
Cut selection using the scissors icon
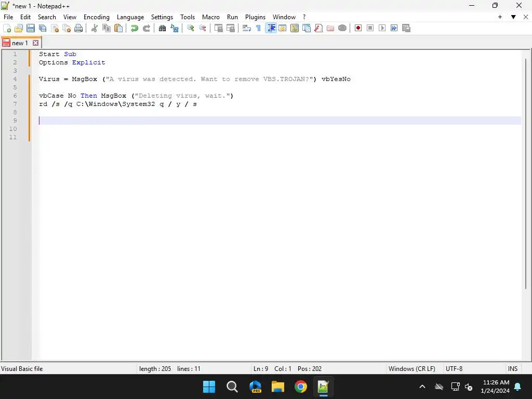95,28
